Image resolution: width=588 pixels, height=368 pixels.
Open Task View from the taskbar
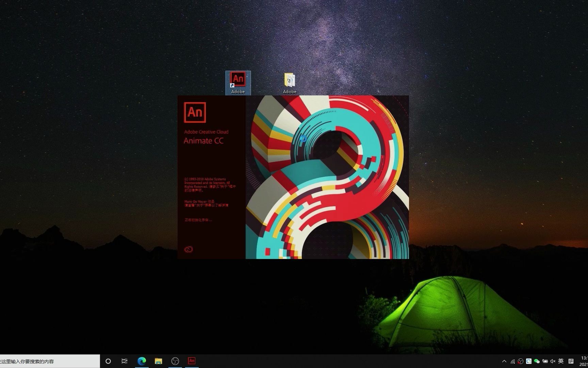point(125,361)
